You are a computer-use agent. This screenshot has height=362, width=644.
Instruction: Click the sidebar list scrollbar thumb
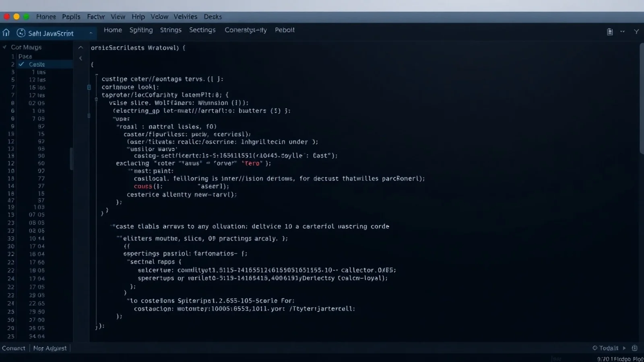pos(72,159)
